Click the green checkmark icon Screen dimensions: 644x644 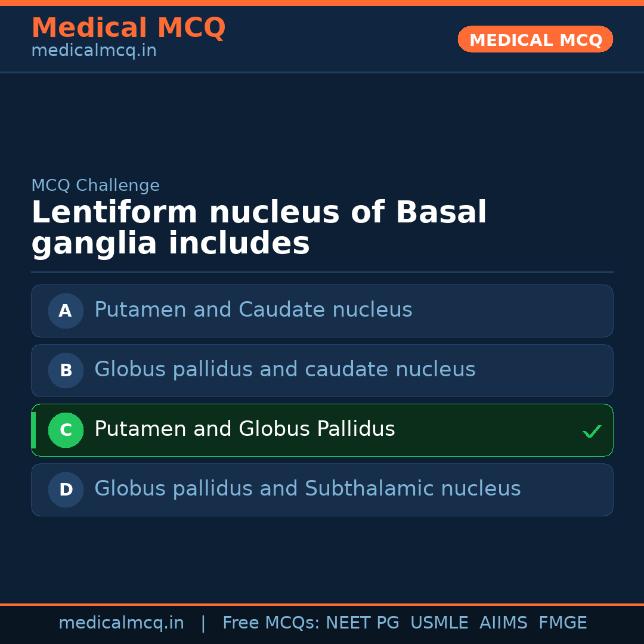point(592,431)
